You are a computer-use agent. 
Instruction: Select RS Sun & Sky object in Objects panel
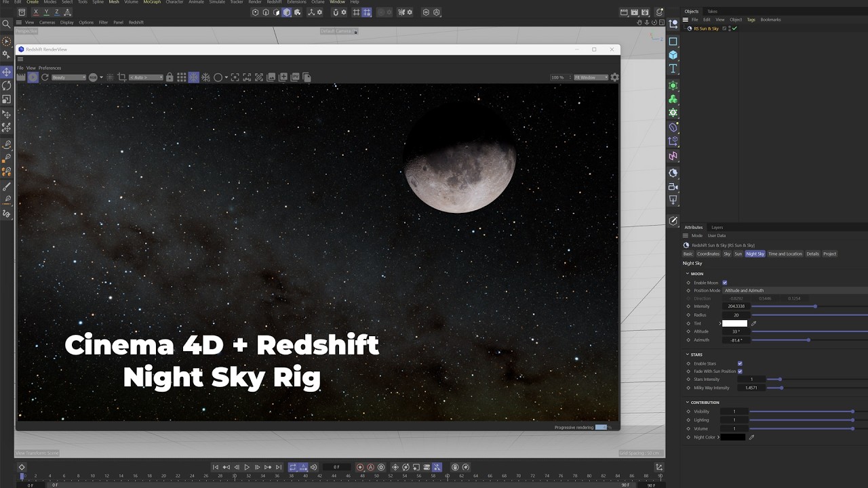pos(706,28)
